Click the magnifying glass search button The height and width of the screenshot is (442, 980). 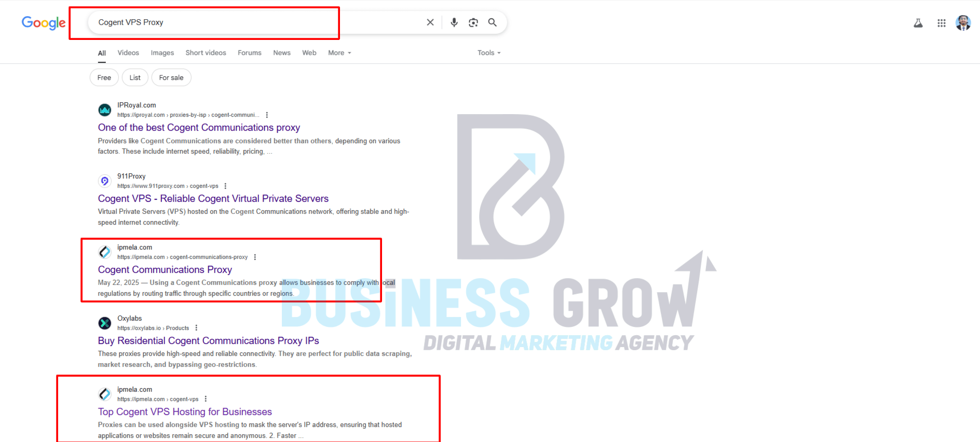pos(493,22)
